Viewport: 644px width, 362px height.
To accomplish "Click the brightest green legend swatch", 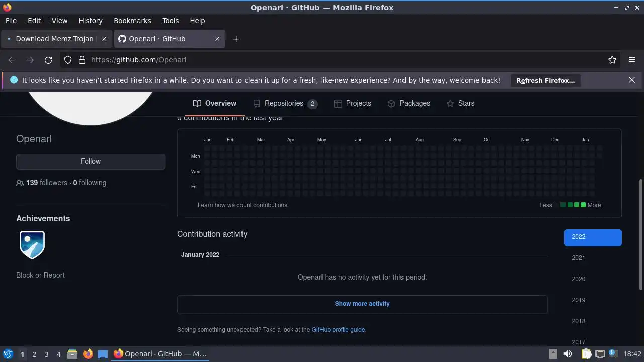I will (x=583, y=205).
